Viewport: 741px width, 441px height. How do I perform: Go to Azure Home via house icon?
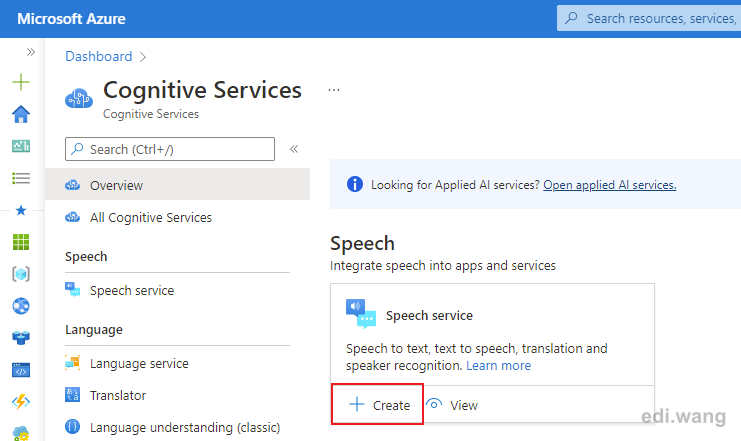tap(21, 114)
